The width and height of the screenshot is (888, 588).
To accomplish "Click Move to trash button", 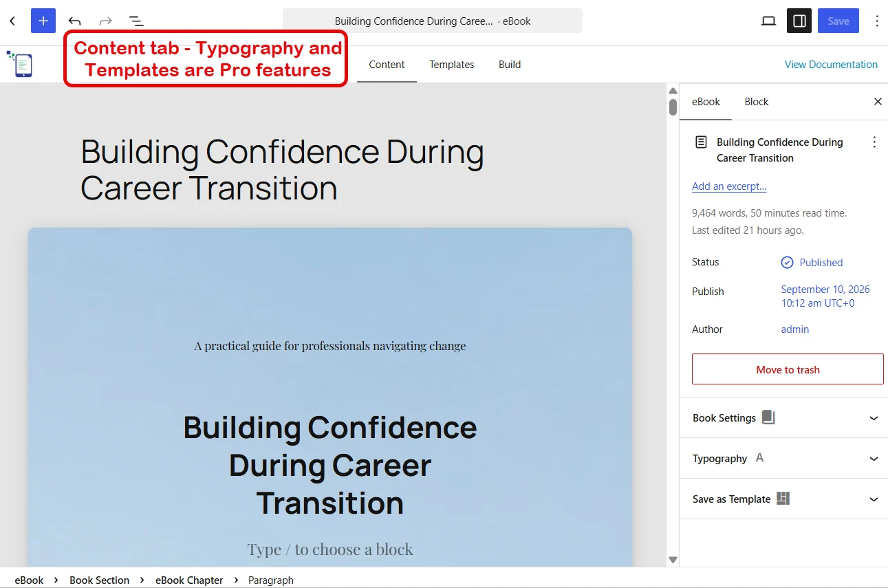I will 788,369.
